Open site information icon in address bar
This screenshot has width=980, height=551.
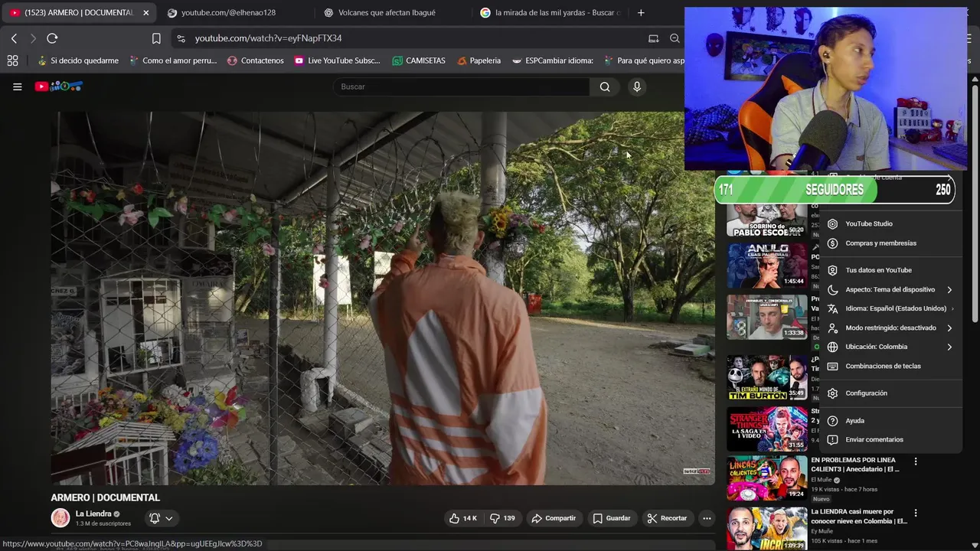(x=180, y=38)
